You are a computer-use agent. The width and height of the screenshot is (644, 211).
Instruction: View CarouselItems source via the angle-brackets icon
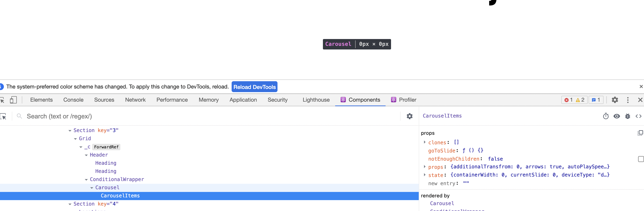pos(639,116)
